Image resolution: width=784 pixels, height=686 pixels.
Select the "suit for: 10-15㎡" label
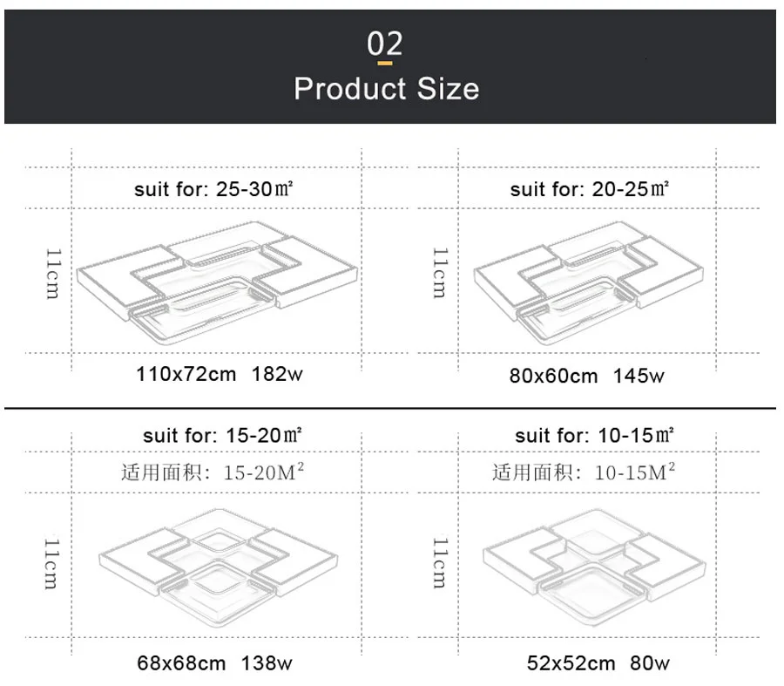[595, 435]
